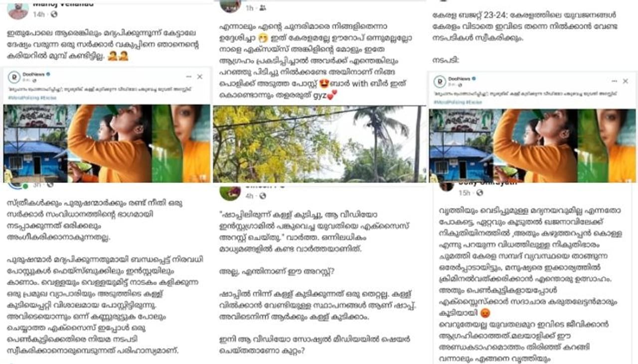Image resolution: width=638 pixels, height=364 pixels.
Task: Click the friends audience icon beside 1h
Action: pyautogui.click(x=263, y=8)
